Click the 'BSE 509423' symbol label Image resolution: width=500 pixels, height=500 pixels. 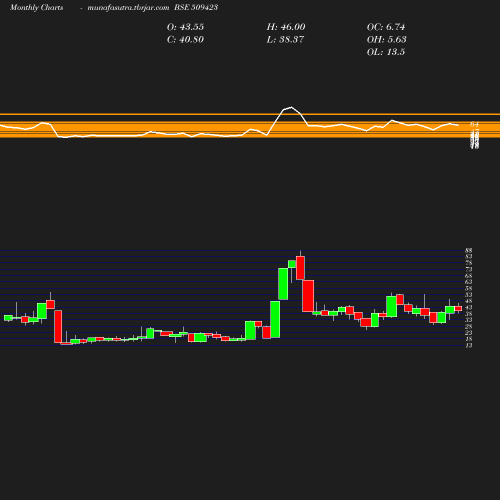[196, 7]
